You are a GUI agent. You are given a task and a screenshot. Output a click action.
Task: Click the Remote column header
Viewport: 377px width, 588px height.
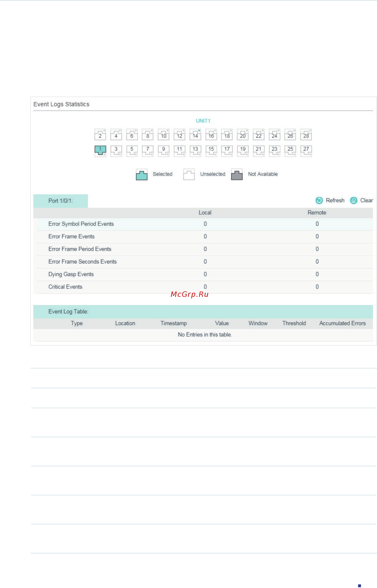point(317,213)
